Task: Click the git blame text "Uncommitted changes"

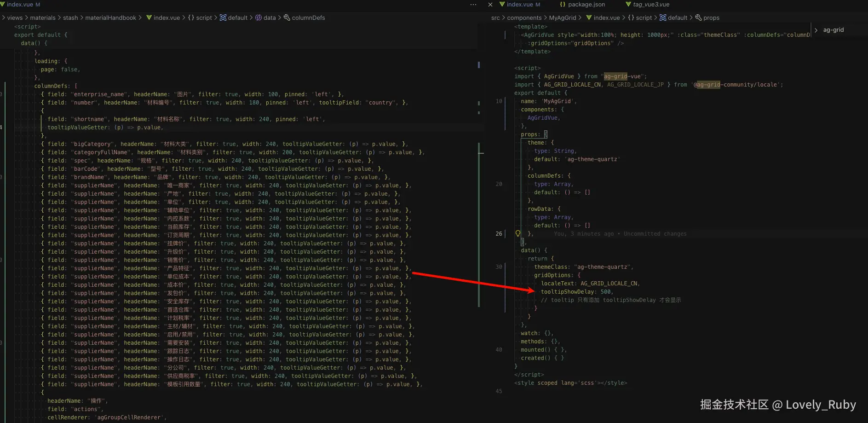Action: 655,234
